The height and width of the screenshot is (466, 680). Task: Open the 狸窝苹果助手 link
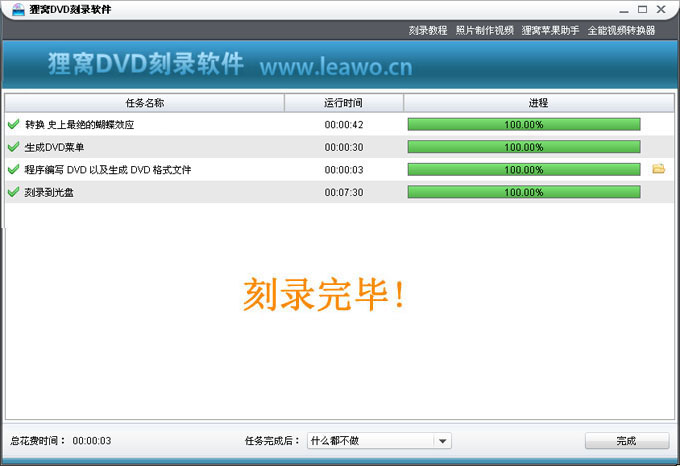click(550, 30)
